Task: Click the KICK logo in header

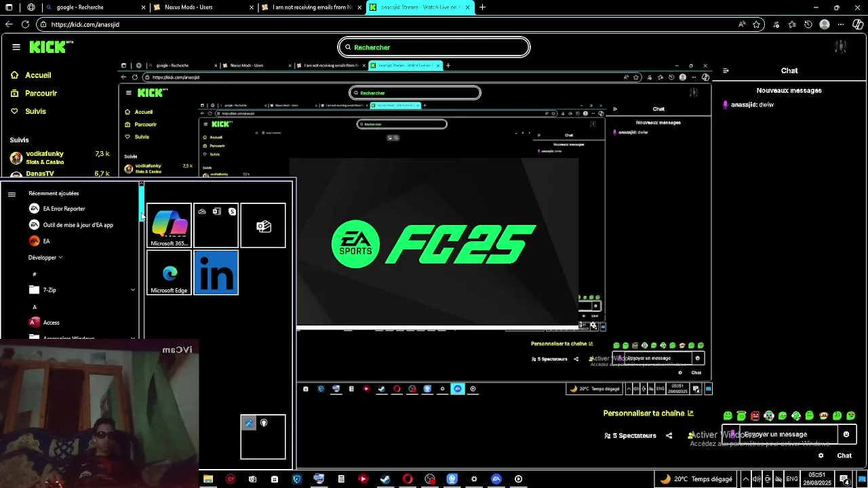Action: tap(51, 47)
